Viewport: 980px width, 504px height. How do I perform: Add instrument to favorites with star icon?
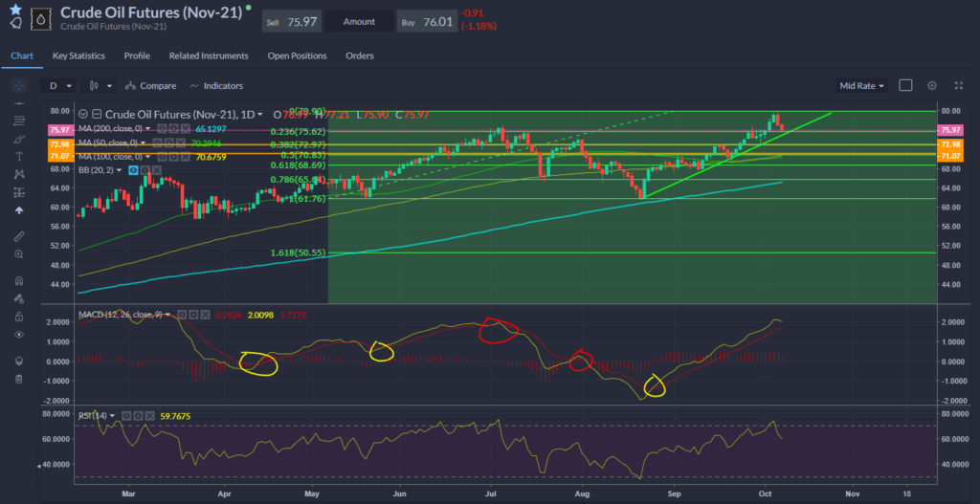click(15, 9)
